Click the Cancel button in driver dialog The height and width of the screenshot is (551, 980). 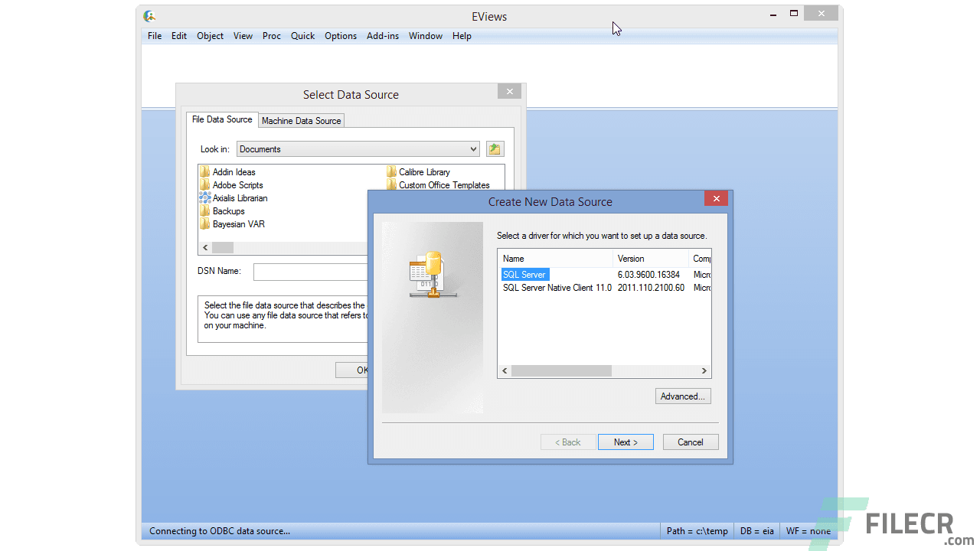(690, 442)
